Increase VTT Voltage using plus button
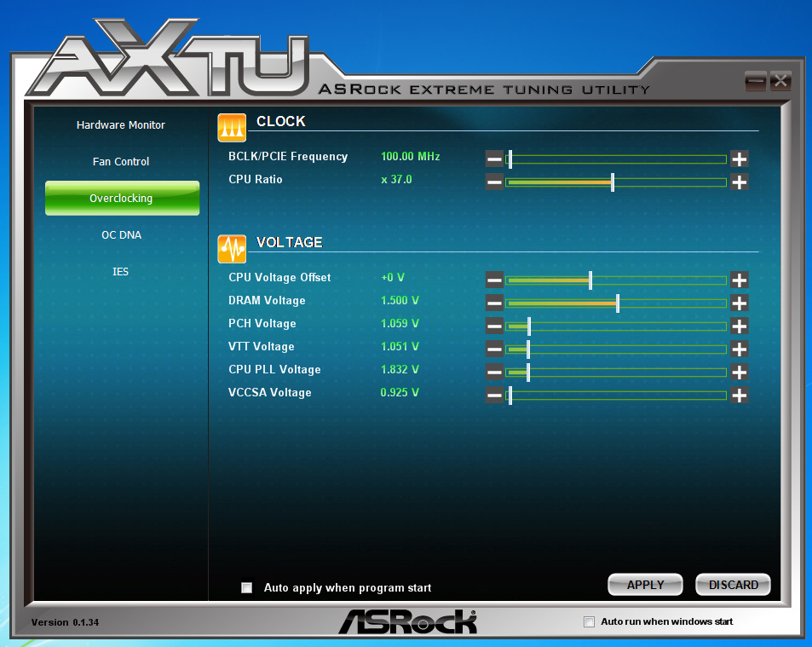812x647 pixels. (739, 349)
